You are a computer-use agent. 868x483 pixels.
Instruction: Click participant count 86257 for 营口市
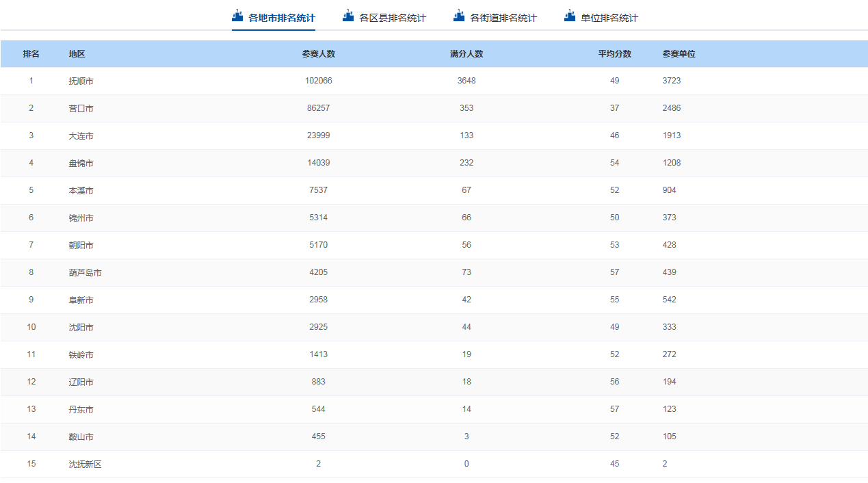click(319, 108)
